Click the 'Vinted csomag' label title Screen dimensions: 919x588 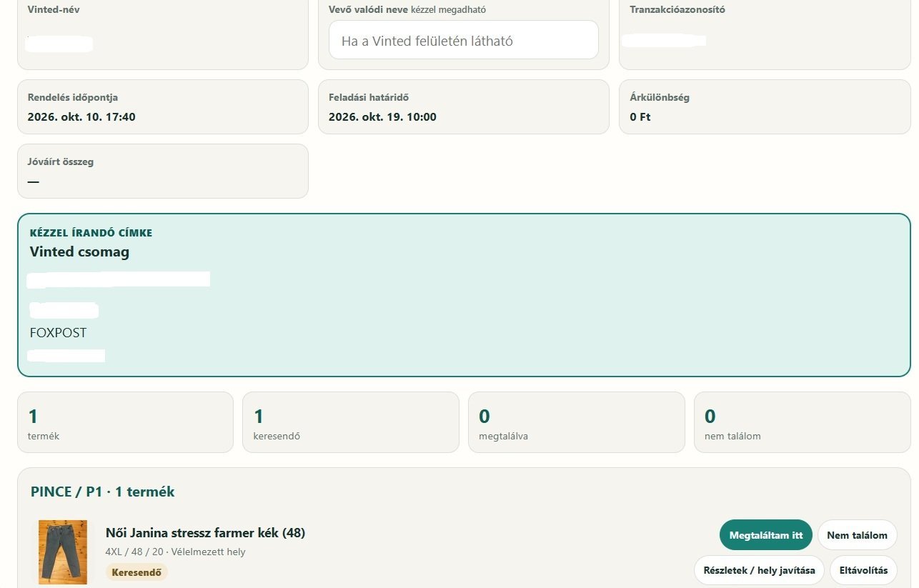tap(79, 251)
